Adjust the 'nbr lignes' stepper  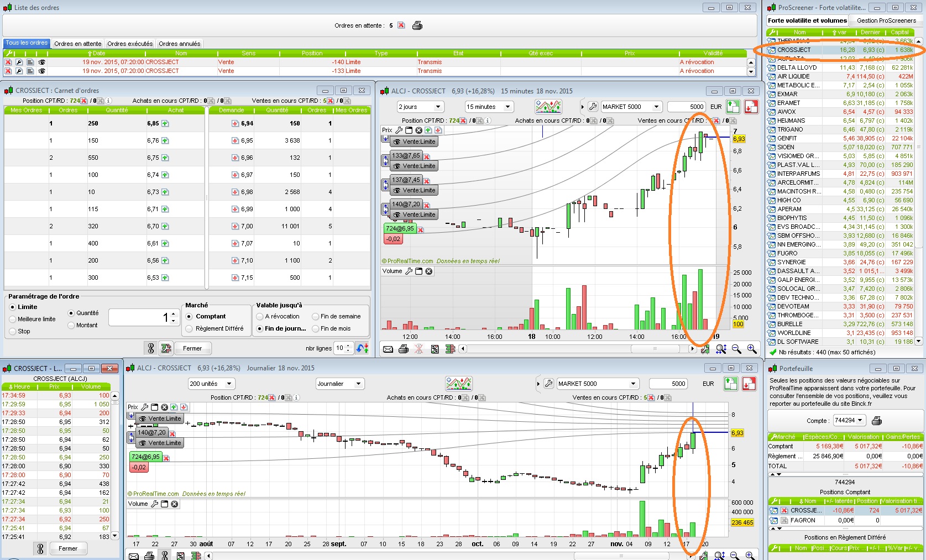click(348, 348)
